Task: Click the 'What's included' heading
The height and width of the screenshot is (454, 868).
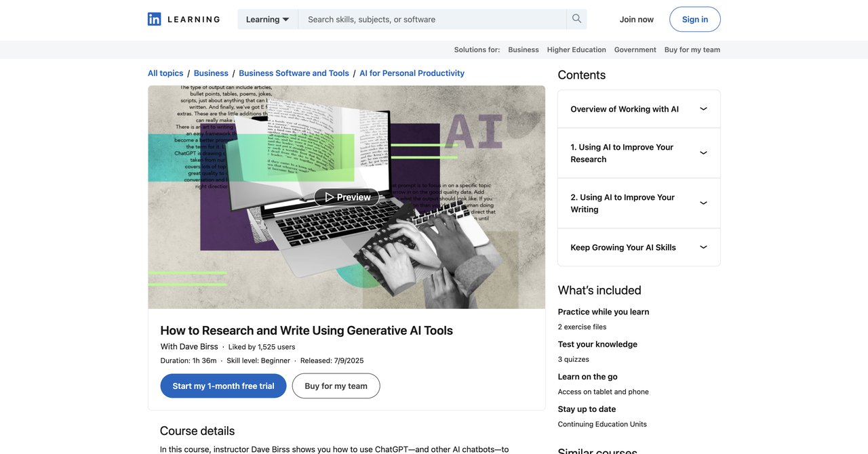Action: click(x=599, y=290)
